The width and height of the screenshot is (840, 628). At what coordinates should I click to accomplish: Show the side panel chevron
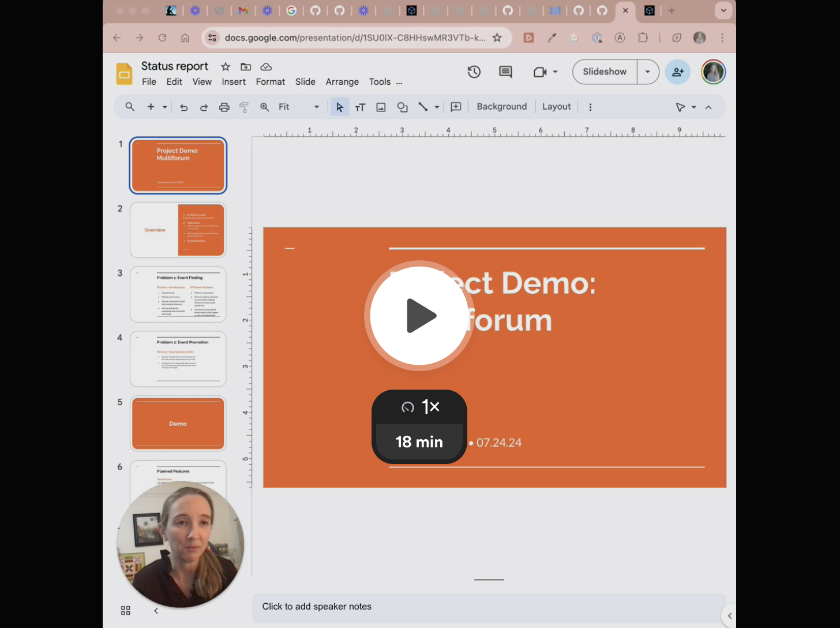(729, 616)
